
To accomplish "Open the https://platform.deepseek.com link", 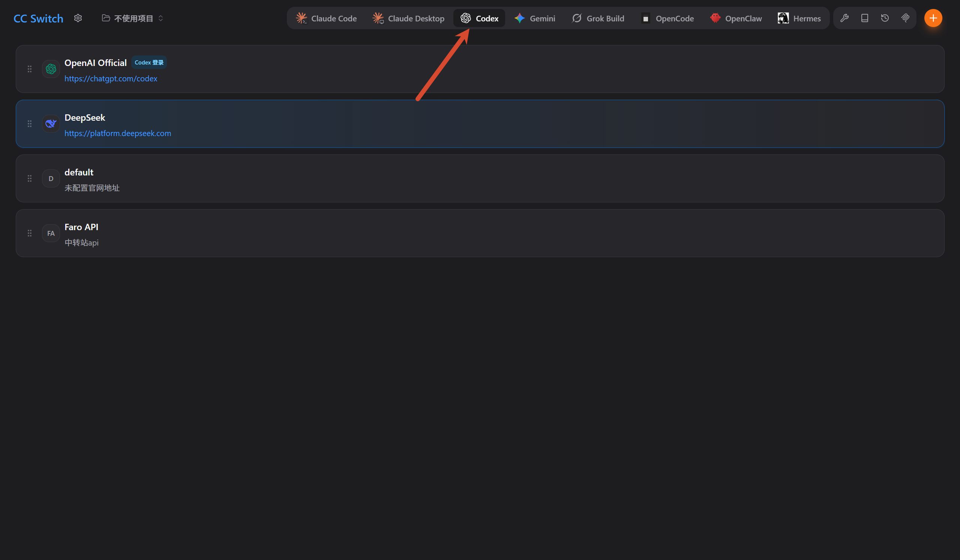I will pyautogui.click(x=118, y=133).
